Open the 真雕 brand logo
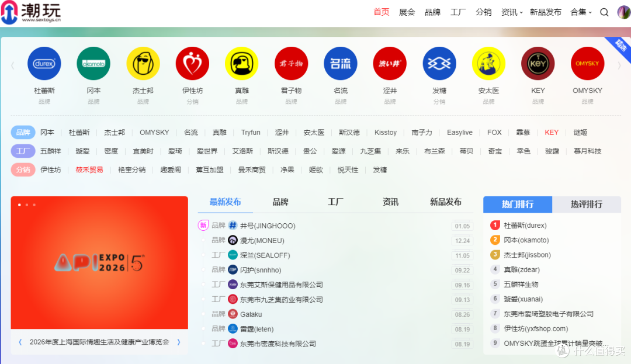Image resolution: width=631 pixels, height=364 pixels. pyautogui.click(x=242, y=64)
